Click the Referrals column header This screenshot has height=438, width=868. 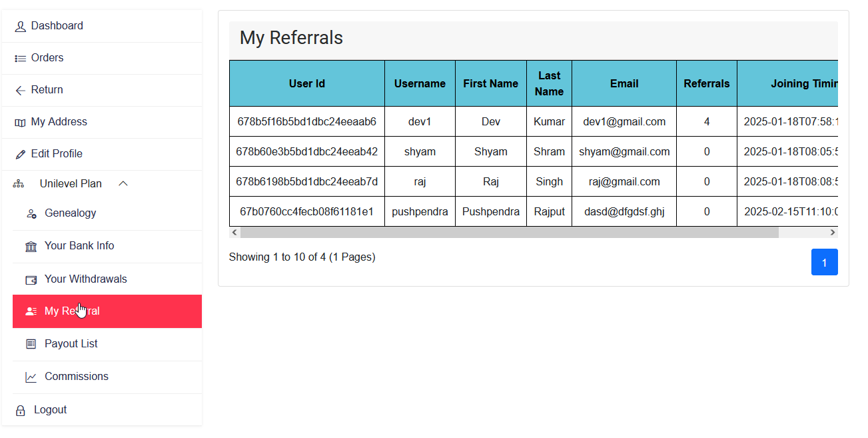tap(706, 83)
